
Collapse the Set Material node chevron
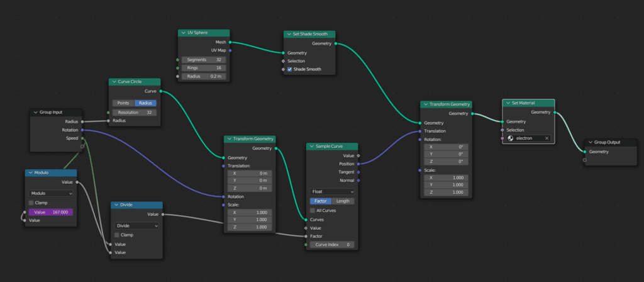(508, 103)
